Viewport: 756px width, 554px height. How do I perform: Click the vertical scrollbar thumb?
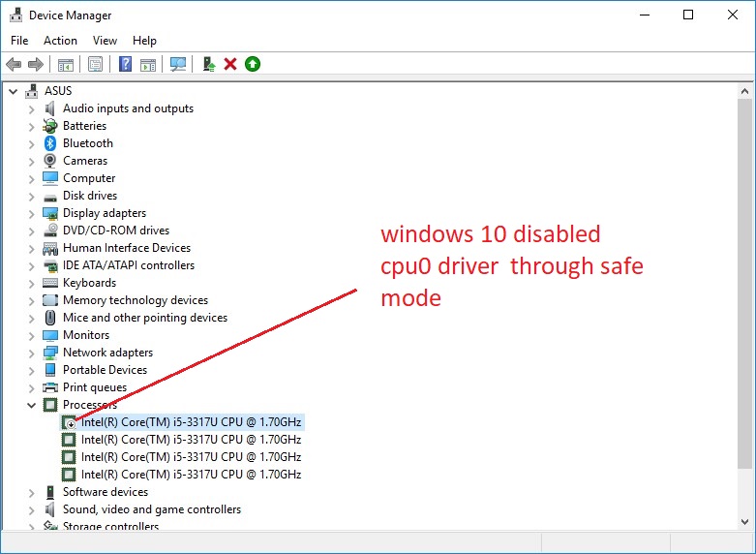click(744, 283)
